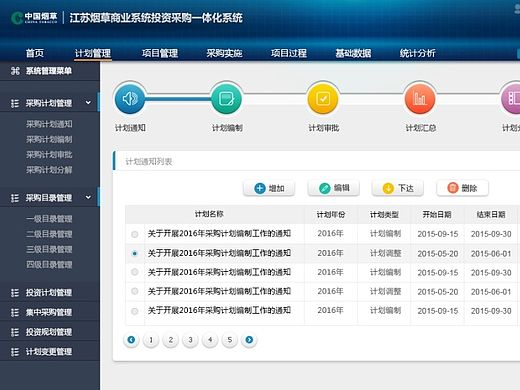Viewport: 520px width, 390px height.
Task: Open 一级目录管理 in sidebar
Action: (49, 219)
